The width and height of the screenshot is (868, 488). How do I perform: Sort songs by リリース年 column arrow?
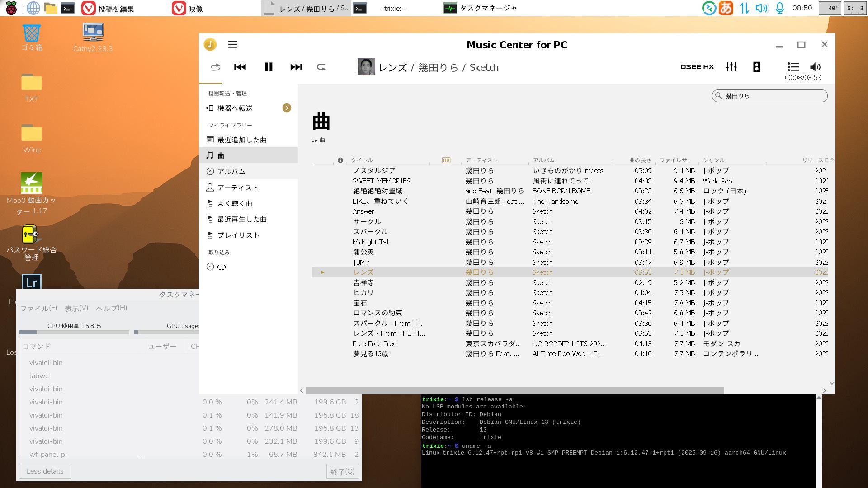tap(831, 160)
